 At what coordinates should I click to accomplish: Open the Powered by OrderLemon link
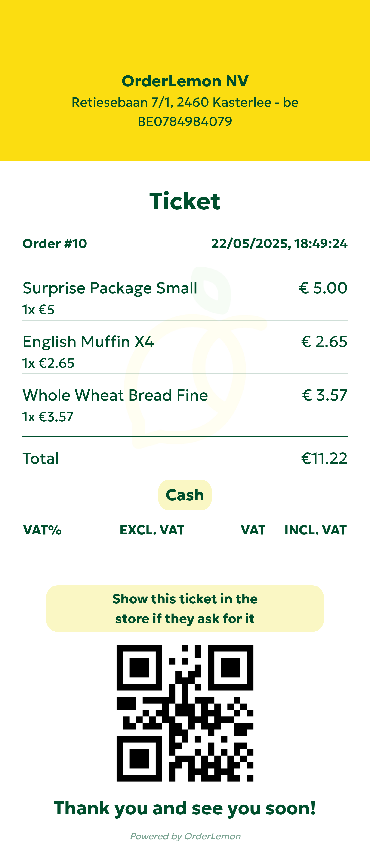185,836
